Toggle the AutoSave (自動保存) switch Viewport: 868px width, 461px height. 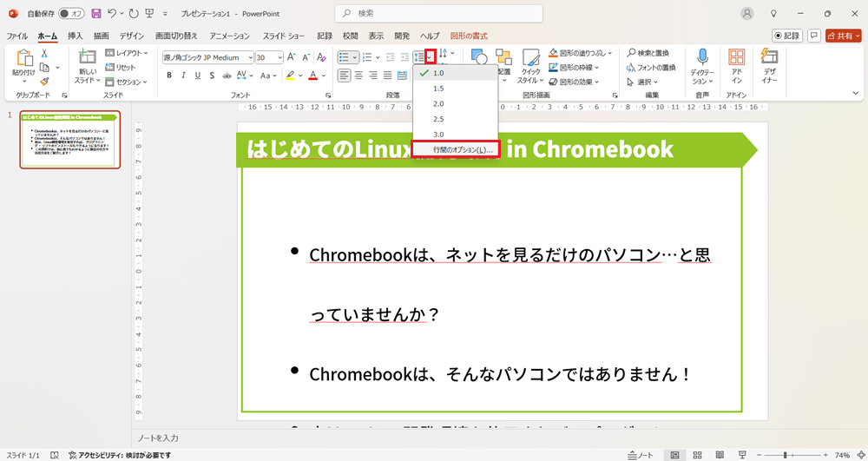[x=71, y=13]
